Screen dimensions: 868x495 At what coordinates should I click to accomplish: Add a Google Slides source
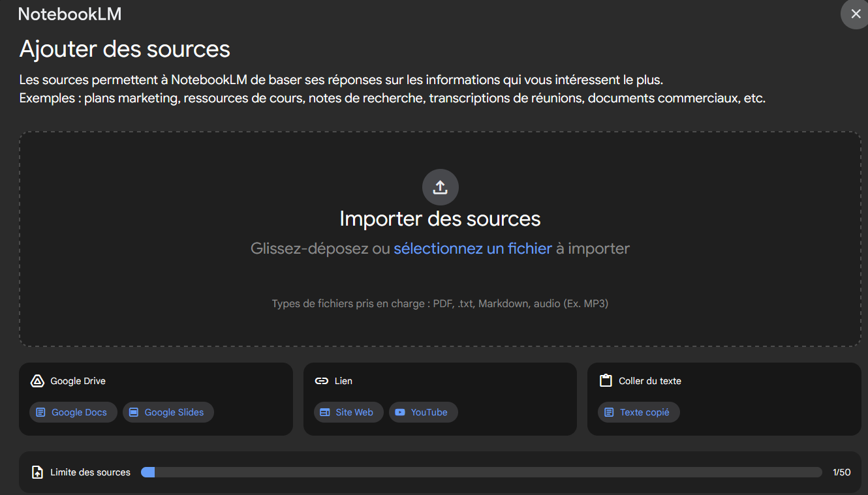tap(168, 412)
